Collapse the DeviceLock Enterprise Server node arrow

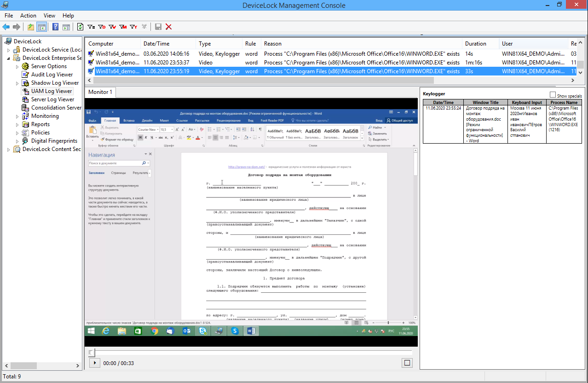[8, 58]
